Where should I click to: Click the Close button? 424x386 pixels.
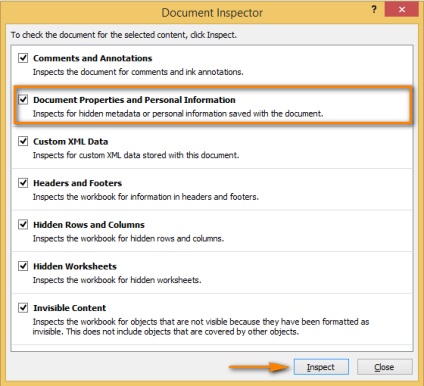click(384, 367)
